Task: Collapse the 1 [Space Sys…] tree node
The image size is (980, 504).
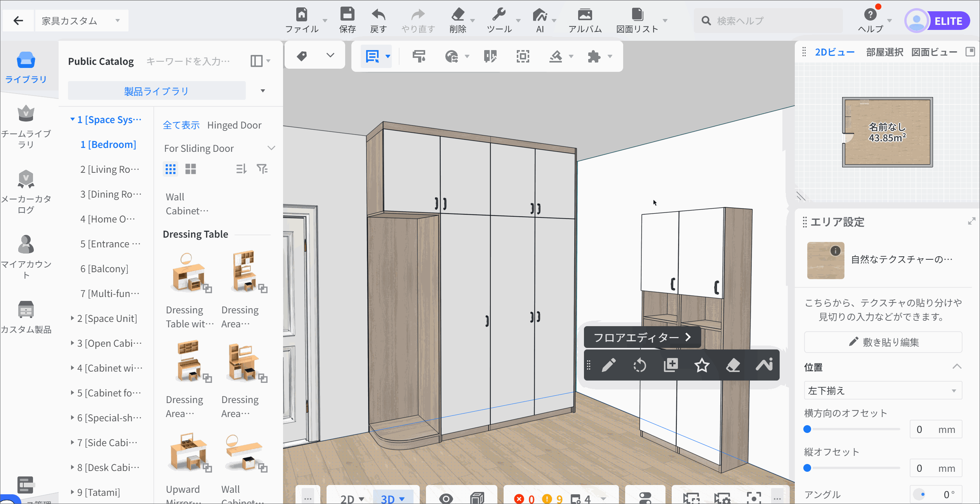Action: [x=72, y=119]
